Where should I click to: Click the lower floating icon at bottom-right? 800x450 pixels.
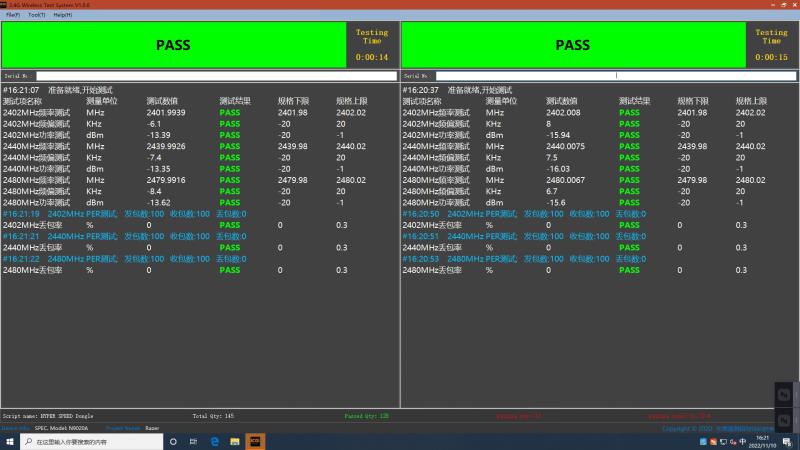(x=785, y=420)
